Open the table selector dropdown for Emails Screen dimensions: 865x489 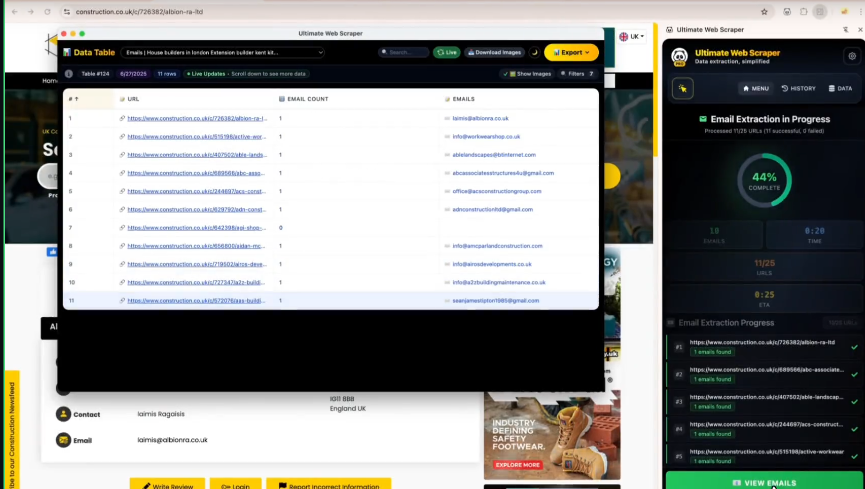point(222,52)
